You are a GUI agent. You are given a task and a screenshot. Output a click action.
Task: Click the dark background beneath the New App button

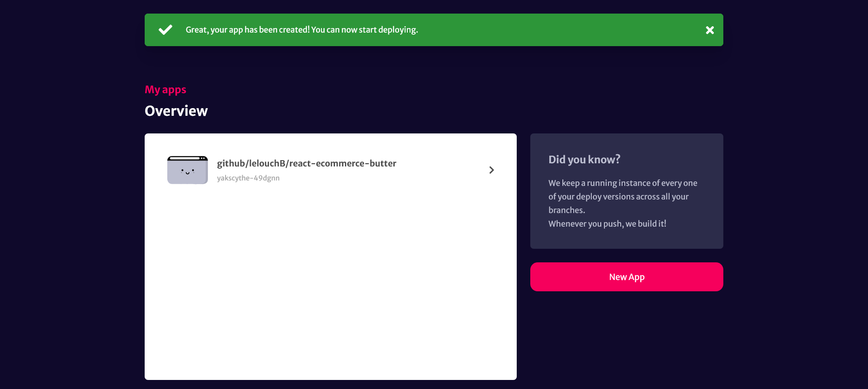627,339
